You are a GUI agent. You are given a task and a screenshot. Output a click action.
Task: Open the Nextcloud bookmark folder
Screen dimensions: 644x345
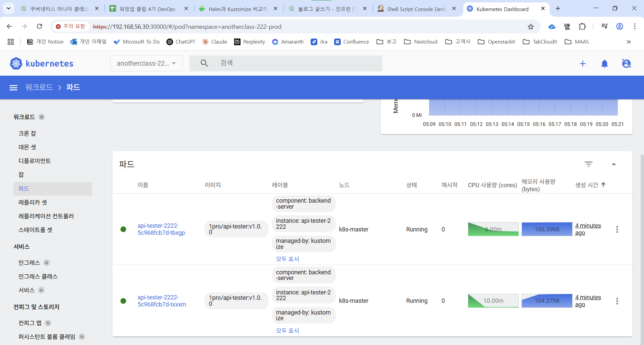421,42
